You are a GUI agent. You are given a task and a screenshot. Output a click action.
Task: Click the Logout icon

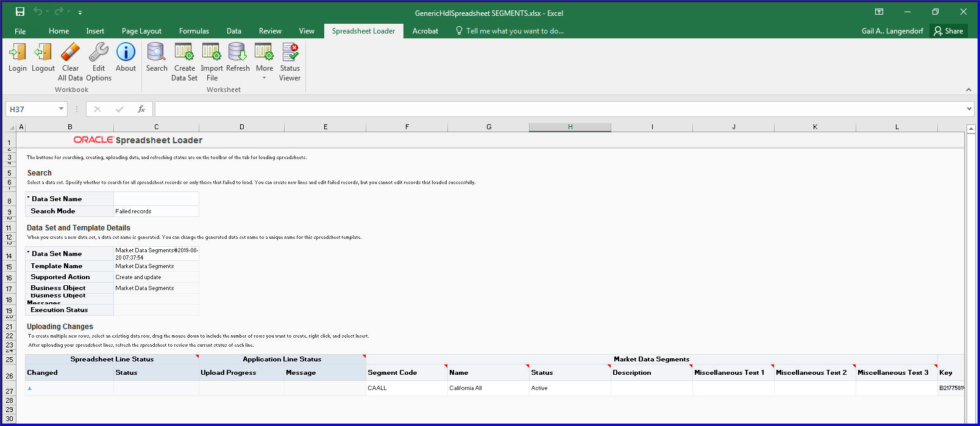pos(43,52)
